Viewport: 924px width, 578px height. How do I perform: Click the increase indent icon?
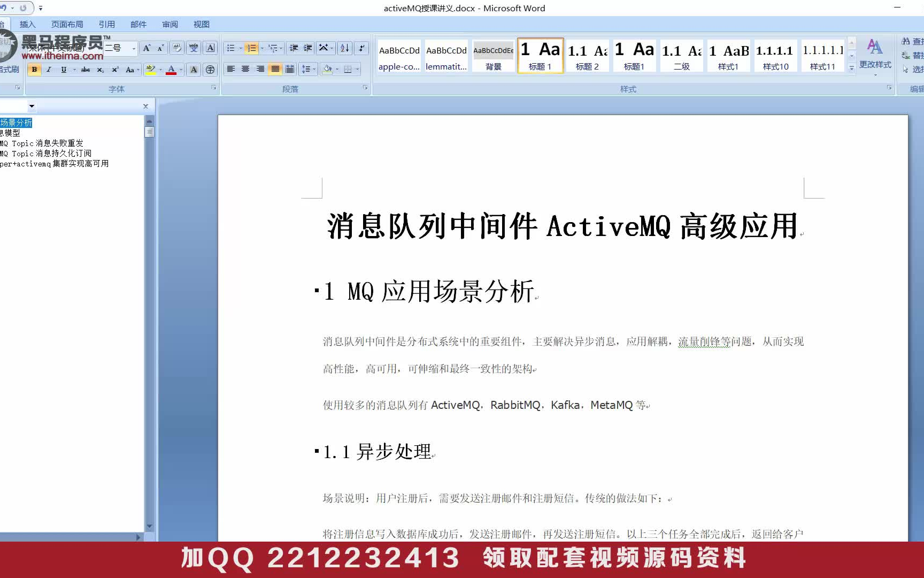coord(307,49)
